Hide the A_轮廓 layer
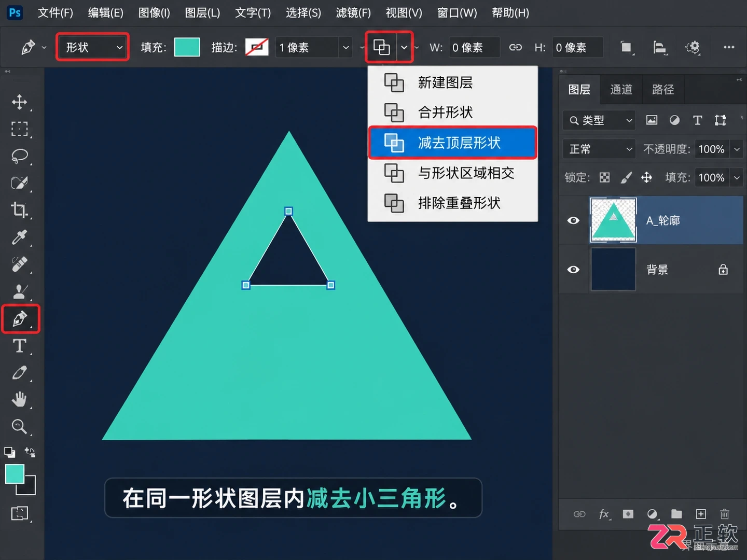 point(573,220)
